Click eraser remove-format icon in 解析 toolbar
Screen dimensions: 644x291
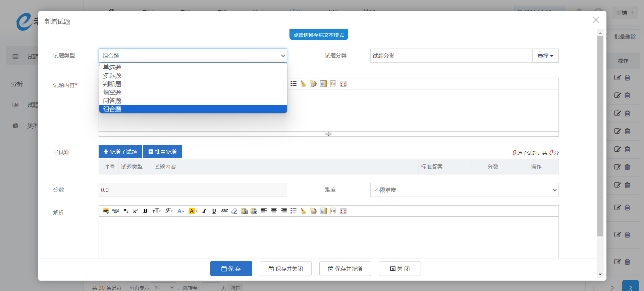click(234, 211)
